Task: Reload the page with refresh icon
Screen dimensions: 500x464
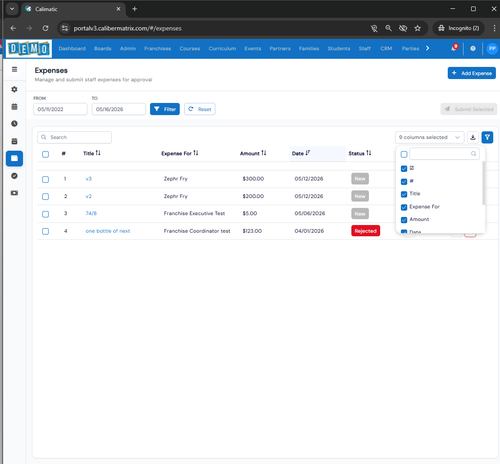Action: tap(45, 28)
